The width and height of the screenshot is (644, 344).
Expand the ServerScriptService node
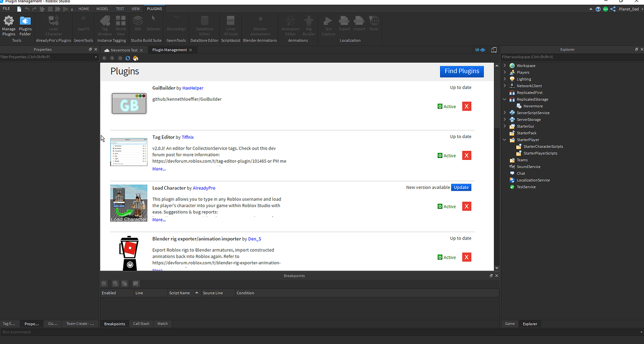(504, 113)
